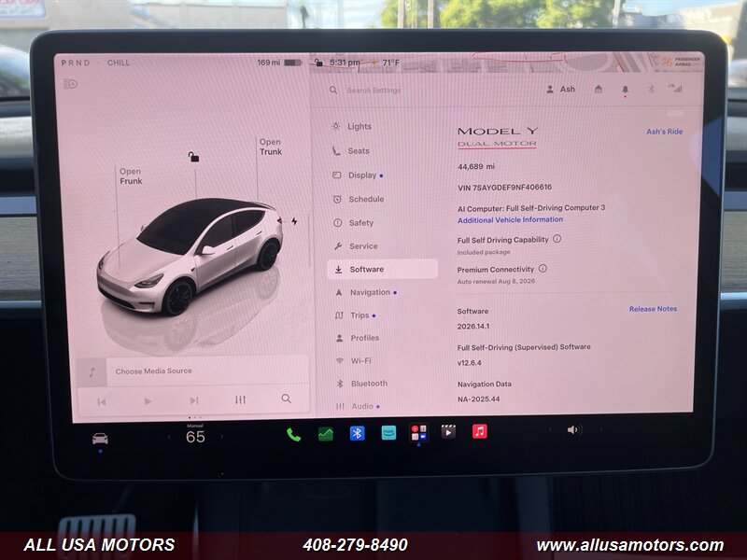Open the Bluetooth app in dock
The image size is (747, 560).
coord(357,433)
